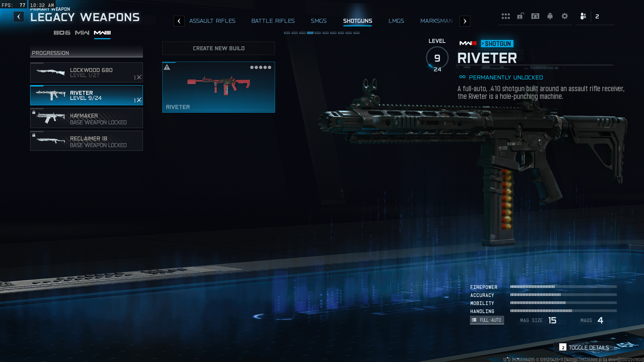Click Create New Build button
Image resolution: width=644 pixels, height=362 pixels.
click(x=219, y=48)
